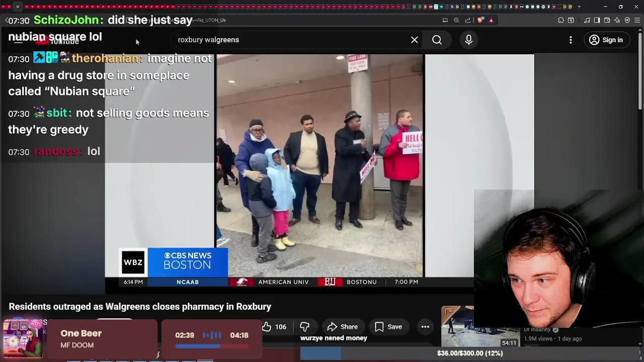Click the Dr Insanity channel name

pyautogui.click(x=537, y=329)
